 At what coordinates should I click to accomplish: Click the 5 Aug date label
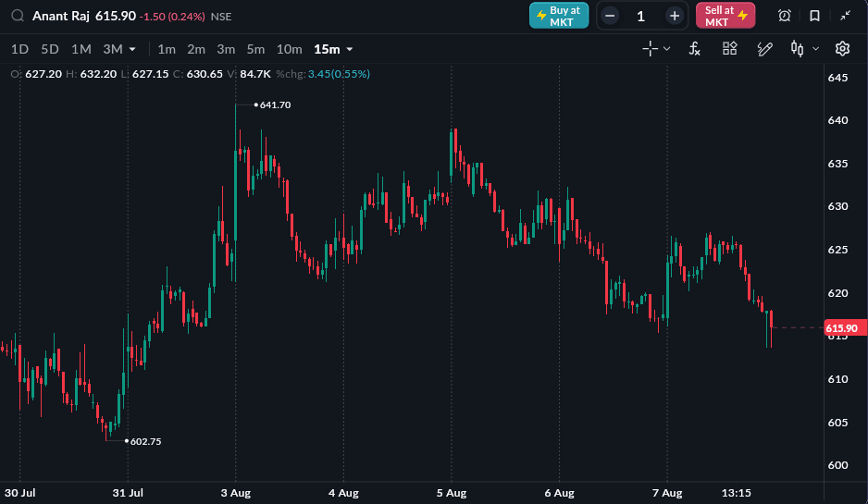pyautogui.click(x=452, y=493)
